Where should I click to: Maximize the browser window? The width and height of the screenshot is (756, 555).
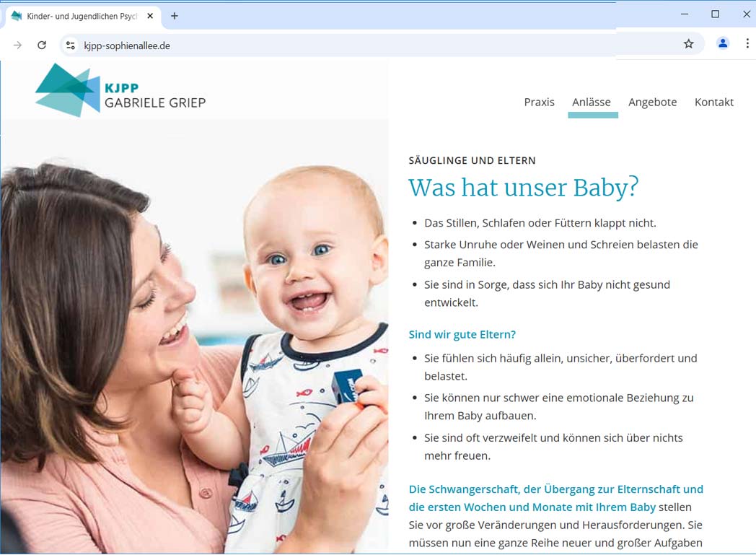coord(716,14)
